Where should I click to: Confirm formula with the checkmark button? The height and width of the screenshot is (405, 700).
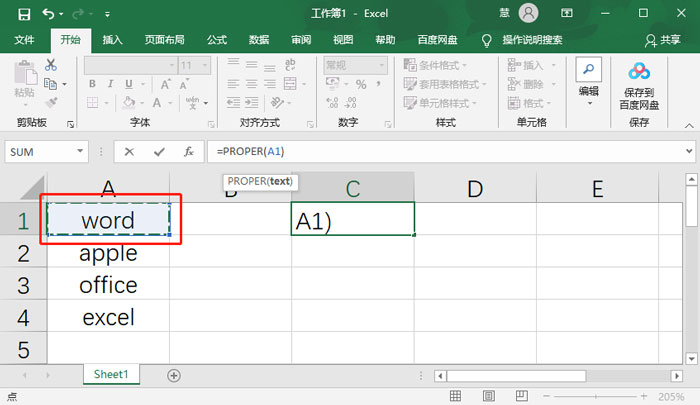point(158,152)
